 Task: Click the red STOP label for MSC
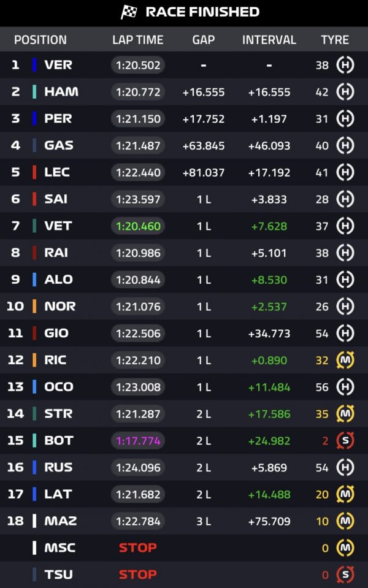point(137,548)
